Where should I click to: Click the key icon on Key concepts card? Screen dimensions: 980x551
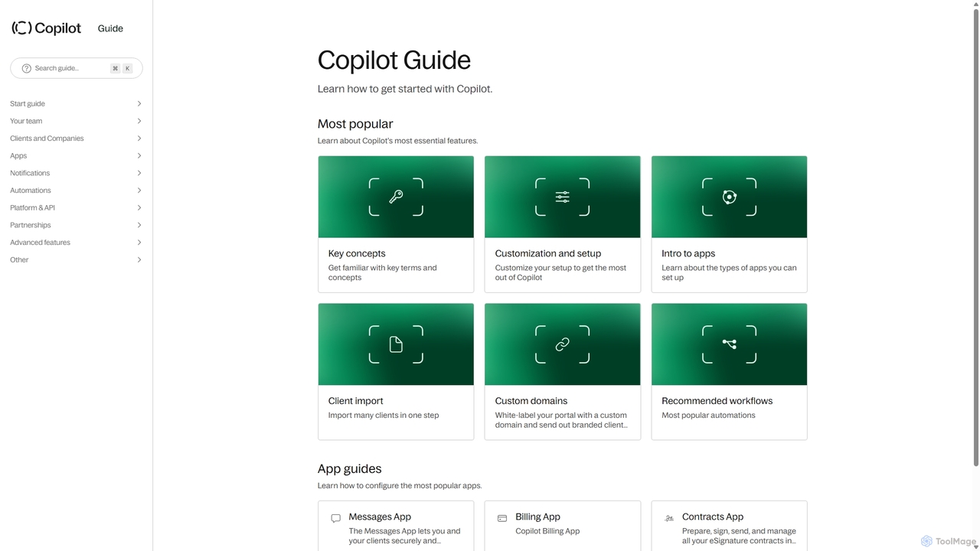point(396,197)
